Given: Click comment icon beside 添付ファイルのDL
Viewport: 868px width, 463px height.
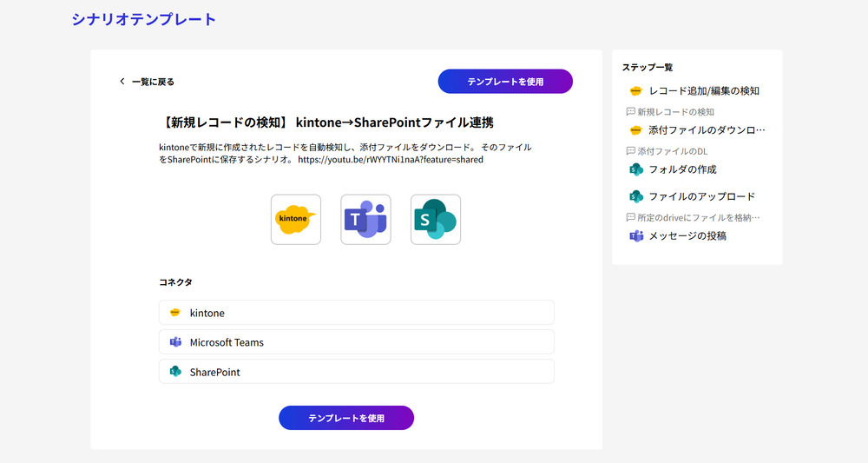Looking at the screenshot, I should pyautogui.click(x=630, y=151).
